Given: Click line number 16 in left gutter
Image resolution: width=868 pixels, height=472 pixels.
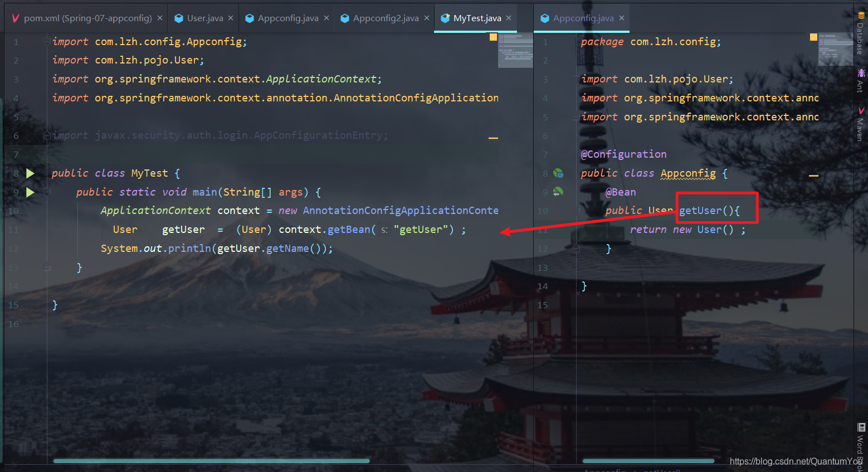Looking at the screenshot, I should click(13, 324).
